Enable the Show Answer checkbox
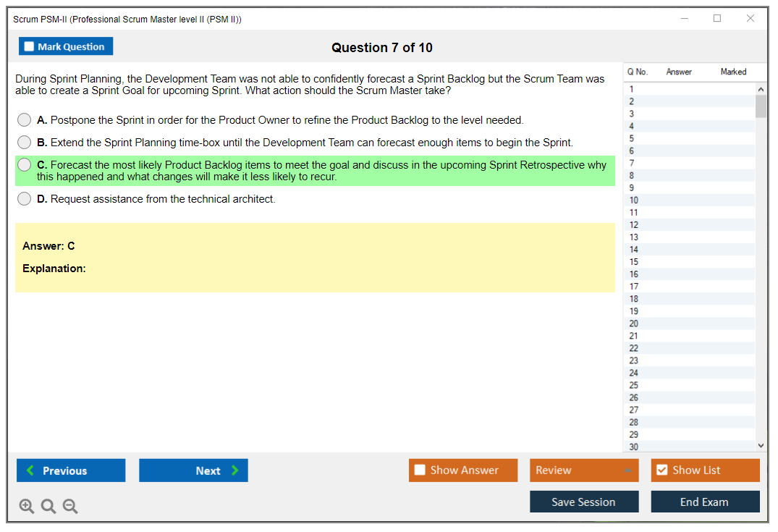 click(x=420, y=470)
